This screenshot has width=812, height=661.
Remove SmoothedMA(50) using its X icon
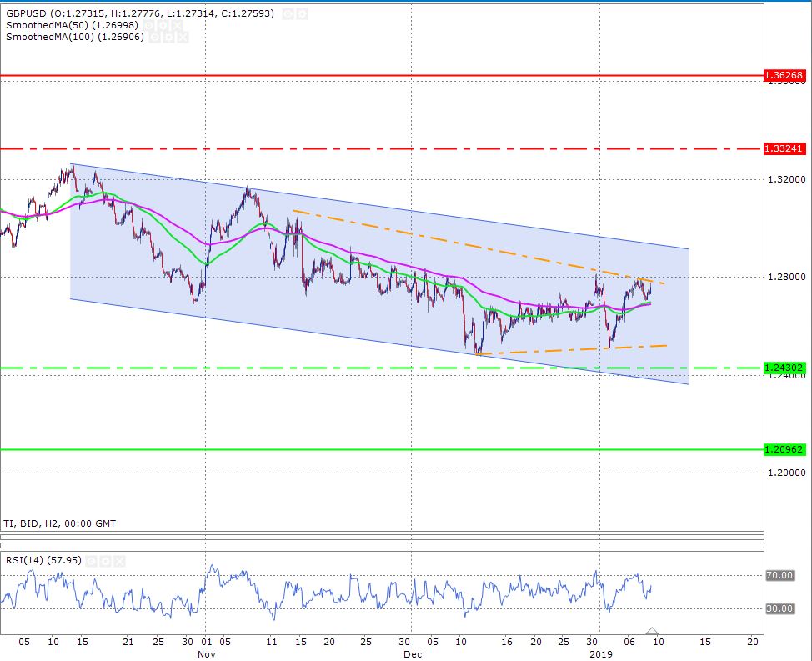tap(178, 26)
